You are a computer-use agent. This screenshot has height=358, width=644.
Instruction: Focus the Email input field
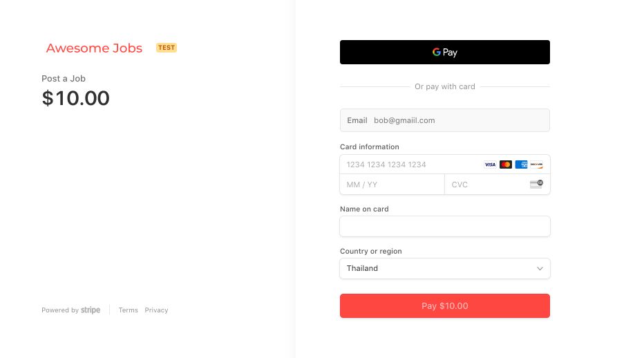(x=456, y=120)
